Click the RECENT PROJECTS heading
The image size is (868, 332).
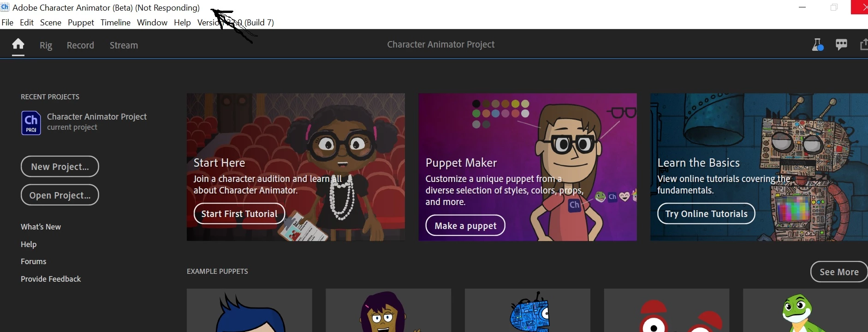pyautogui.click(x=50, y=97)
